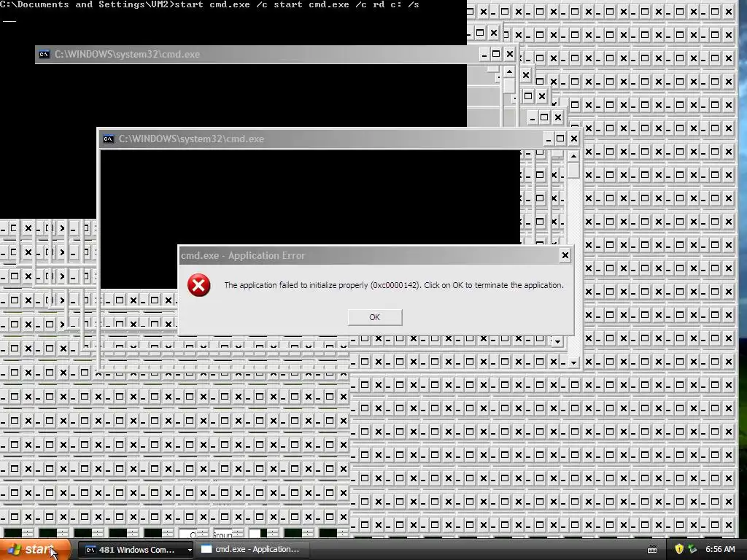Click the front cmd.exe window's scrollbar thumb
Viewport: 747px width, 560px height.
click(573, 171)
